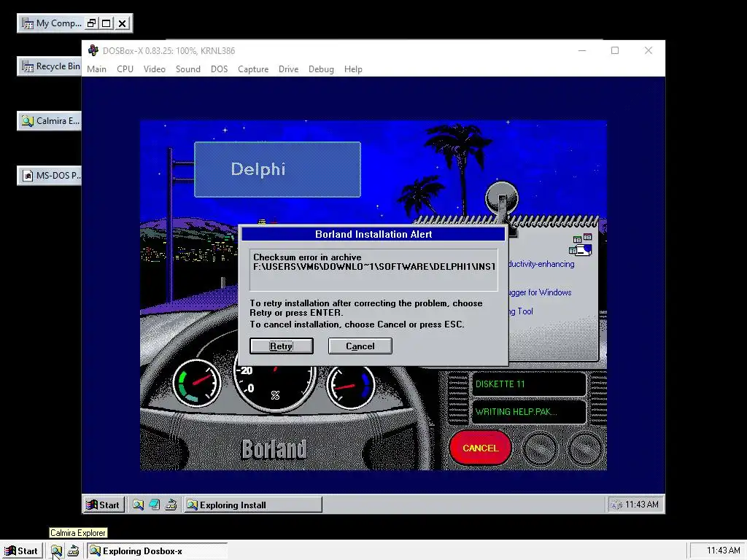
Task: Click the first round disabled dashboard button
Action: 540,448
